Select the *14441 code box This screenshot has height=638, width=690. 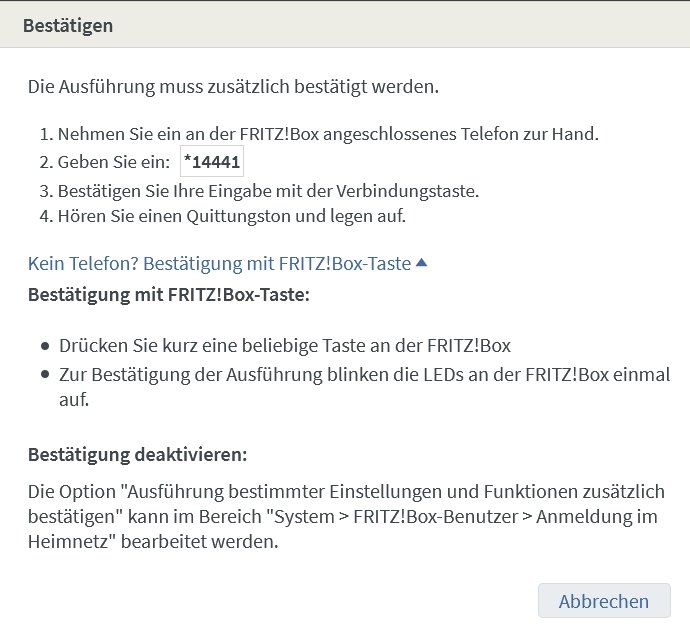click(x=212, y=161)
